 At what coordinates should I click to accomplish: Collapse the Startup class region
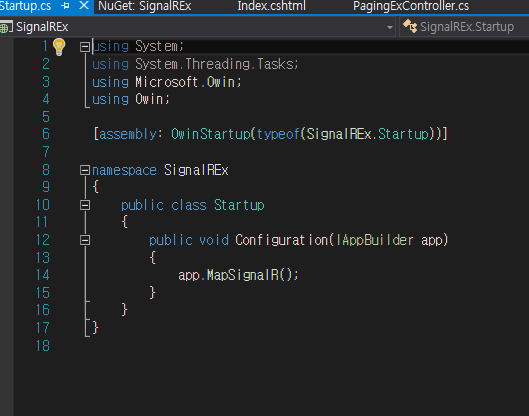click(x=85, y=205)
